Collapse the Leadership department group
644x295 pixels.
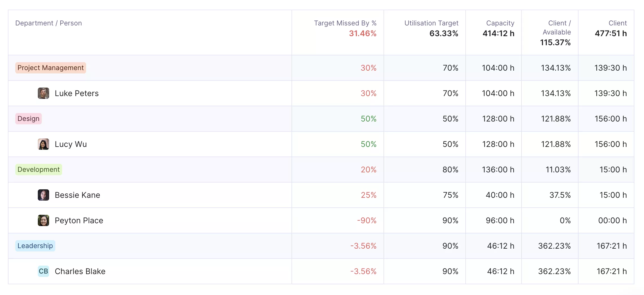point(35,246)
